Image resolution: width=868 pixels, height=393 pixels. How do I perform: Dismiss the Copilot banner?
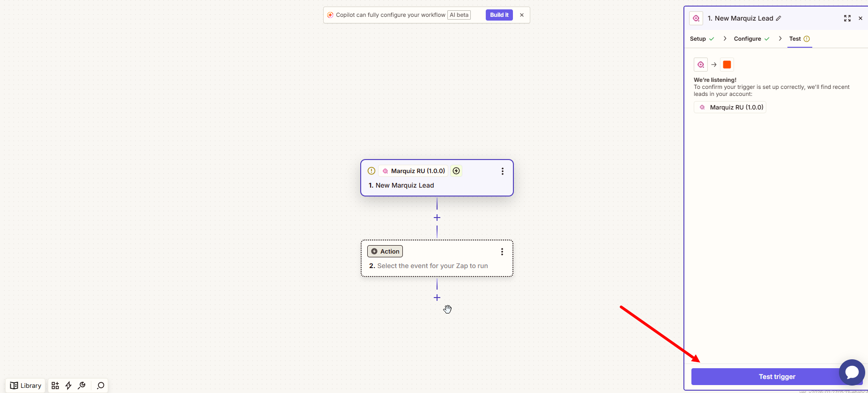(522, 15)
